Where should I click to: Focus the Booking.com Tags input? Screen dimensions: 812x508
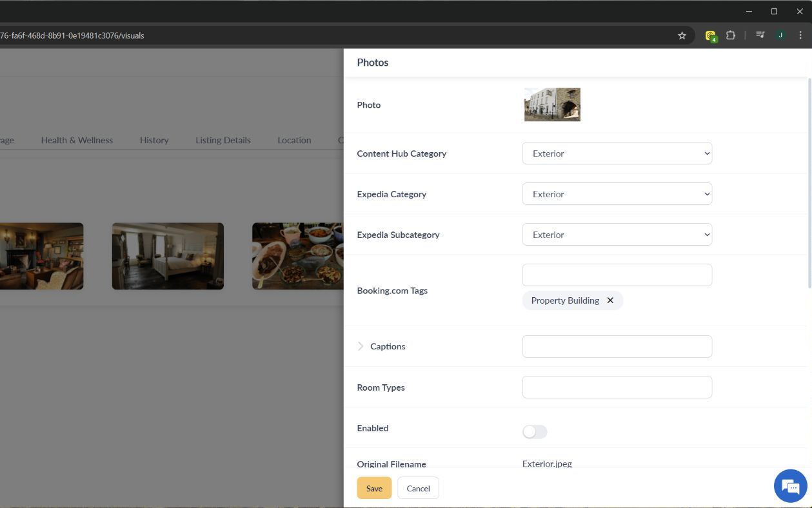coord(617,275)
